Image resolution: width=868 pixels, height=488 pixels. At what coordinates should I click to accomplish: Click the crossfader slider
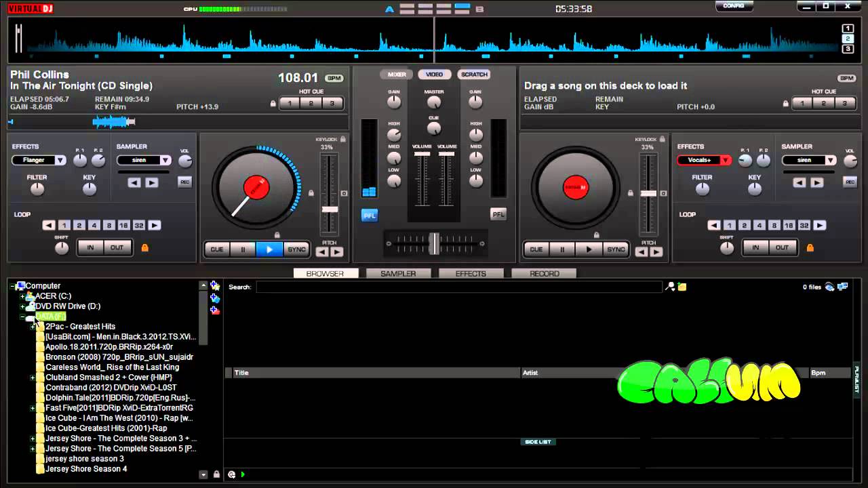pyautogui.click(x=434, y=243)
